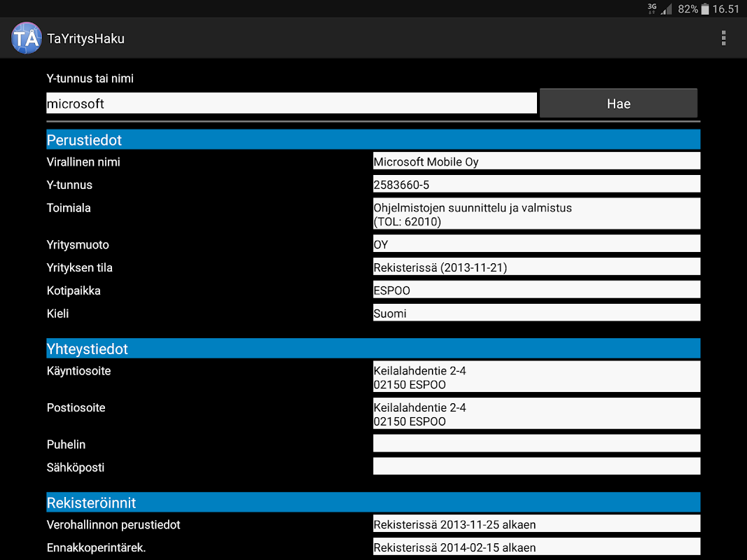
Task: Tap the Yritysmuoto value OY
Action: [x=536, y=244]
